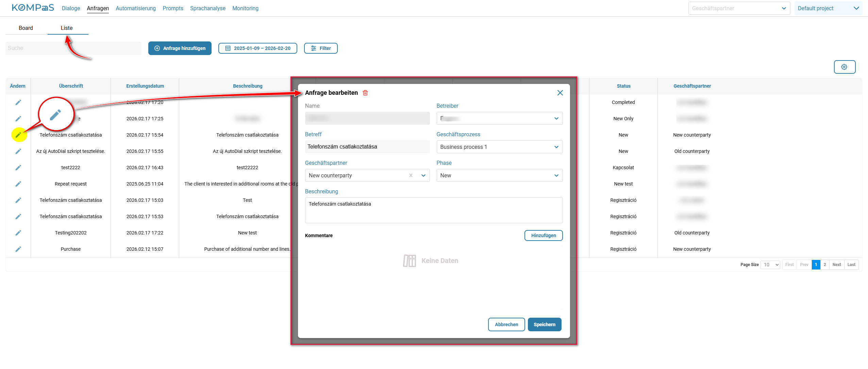Expand the Betreiber dropdown
Screen dimensions: 868x369
pos(556,118)
